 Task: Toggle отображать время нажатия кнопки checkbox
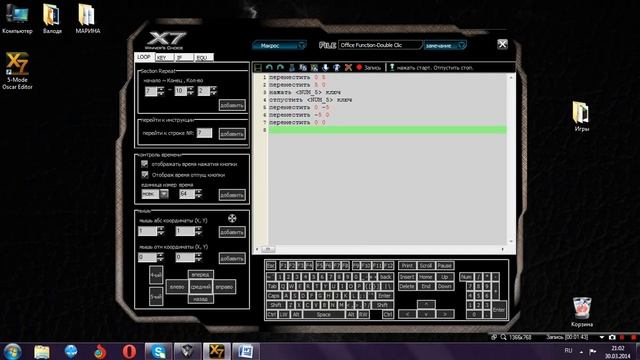point(144,164)
